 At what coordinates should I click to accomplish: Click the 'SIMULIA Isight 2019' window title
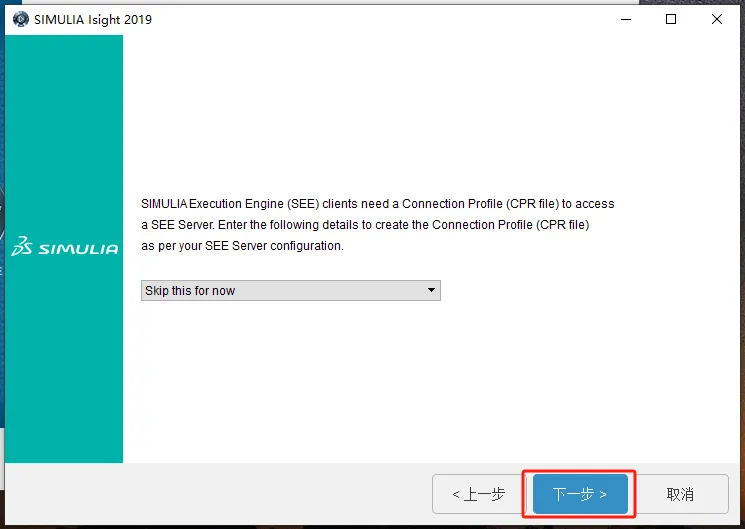click(93, 19)
